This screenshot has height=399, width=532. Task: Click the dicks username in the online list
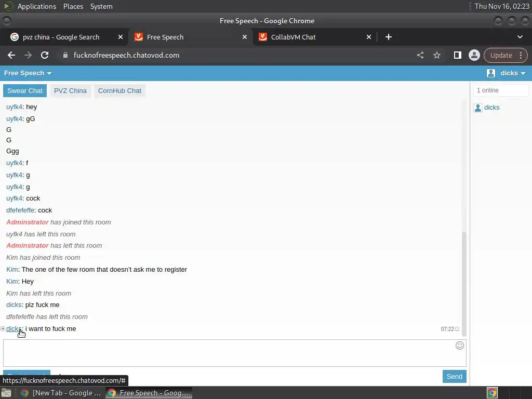coord(491,108)
